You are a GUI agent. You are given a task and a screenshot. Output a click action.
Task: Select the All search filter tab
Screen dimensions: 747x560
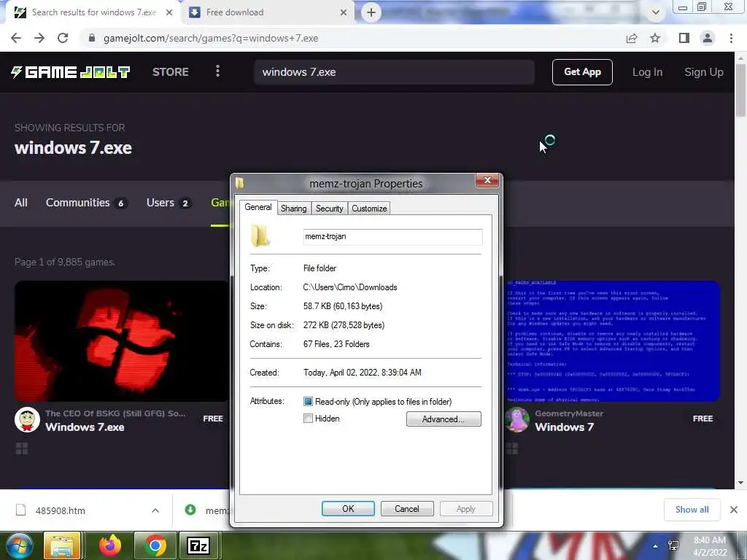tap(21, 203)
